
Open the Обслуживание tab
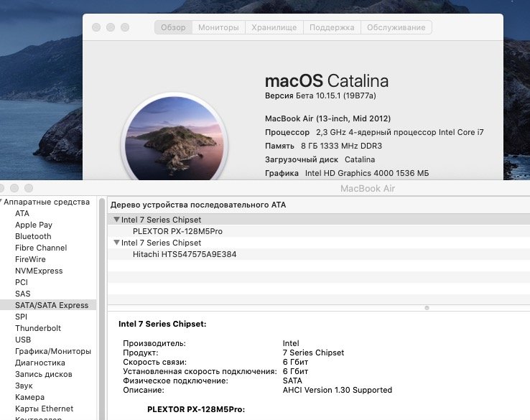tap(396, 27)
